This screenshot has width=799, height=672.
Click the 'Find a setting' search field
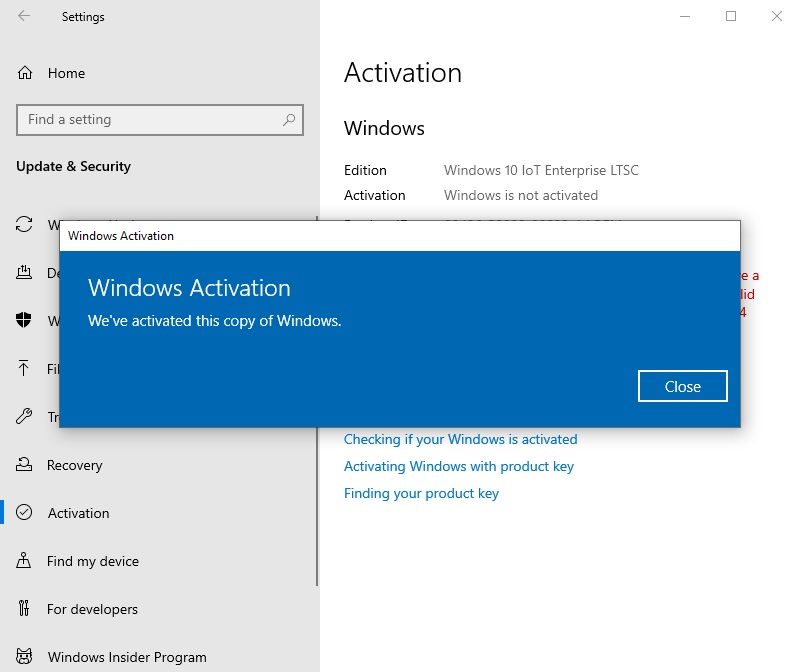150,120
